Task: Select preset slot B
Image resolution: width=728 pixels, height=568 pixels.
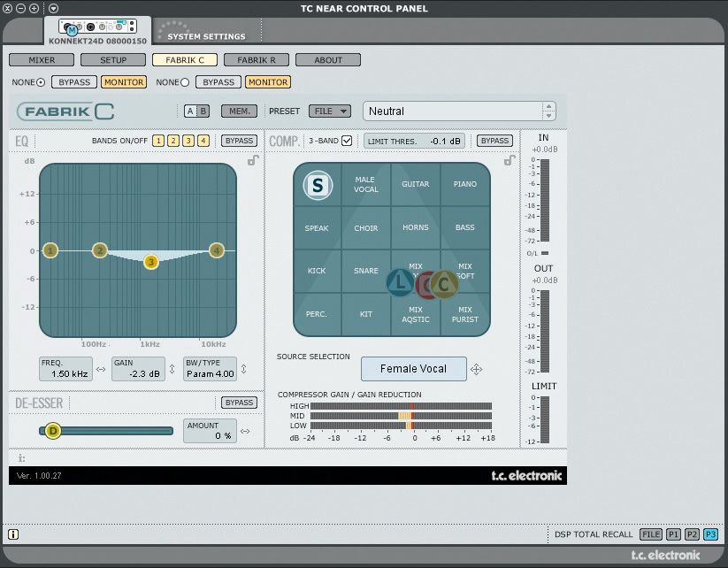Action: tap(203, 111)
